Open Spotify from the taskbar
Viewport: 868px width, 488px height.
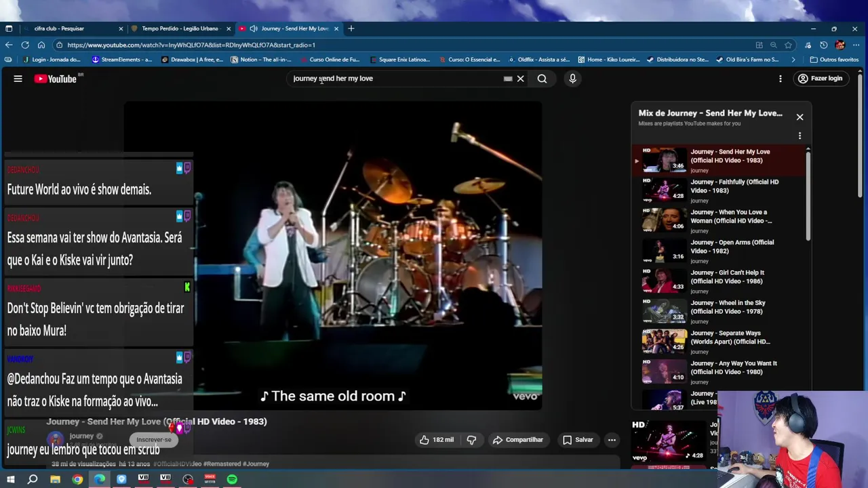[x=232, y=480]
